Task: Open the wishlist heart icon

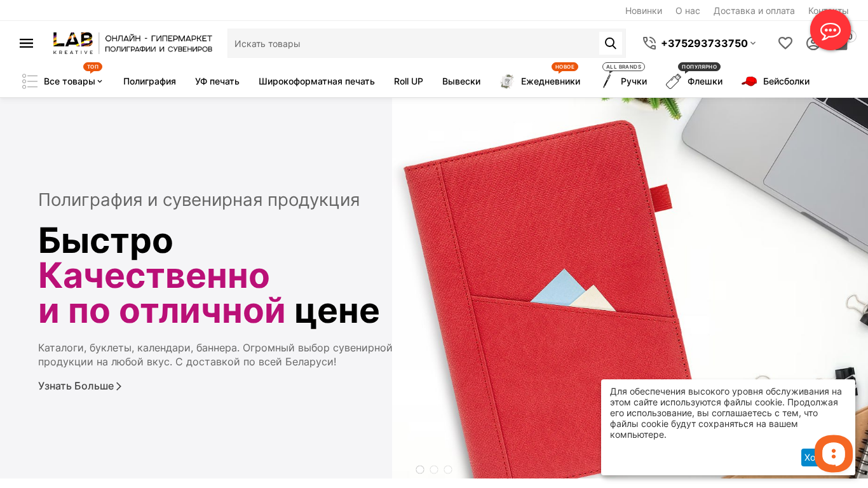Action: 785,43
